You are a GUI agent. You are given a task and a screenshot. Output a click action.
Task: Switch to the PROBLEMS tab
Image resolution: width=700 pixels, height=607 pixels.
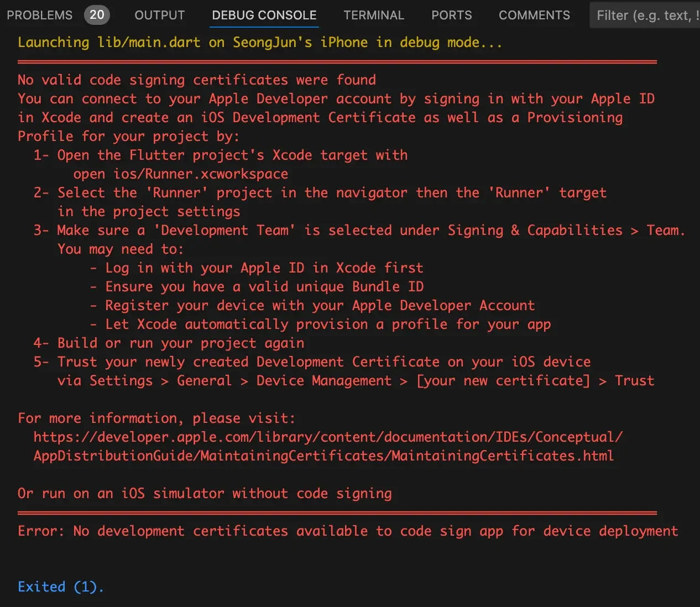coord(39,15)
